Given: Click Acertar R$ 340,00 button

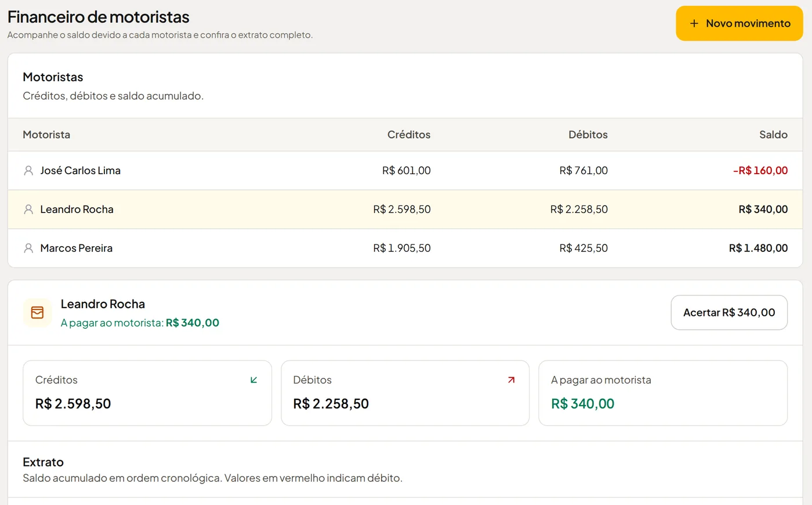Looking at the screenshot, I should (x=729, y=313).
